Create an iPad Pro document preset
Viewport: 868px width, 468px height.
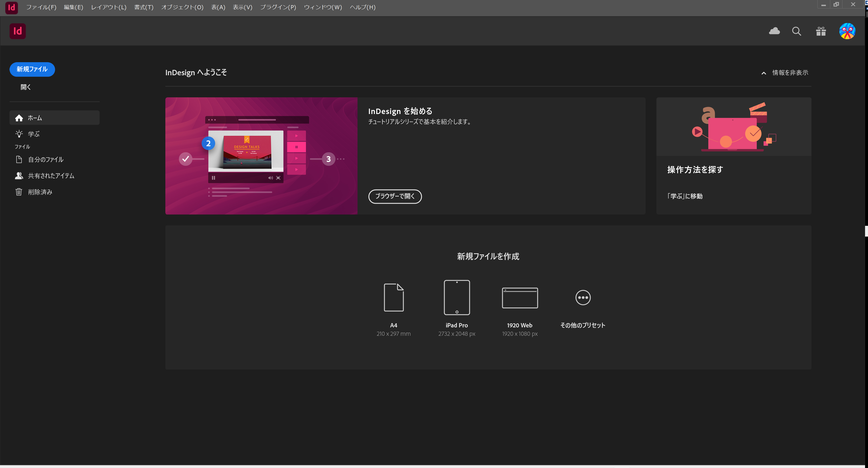pos(457,308)
